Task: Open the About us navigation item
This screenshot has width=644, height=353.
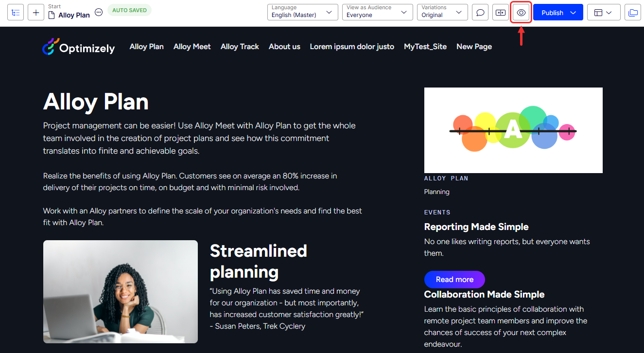Action: [284, 47]
